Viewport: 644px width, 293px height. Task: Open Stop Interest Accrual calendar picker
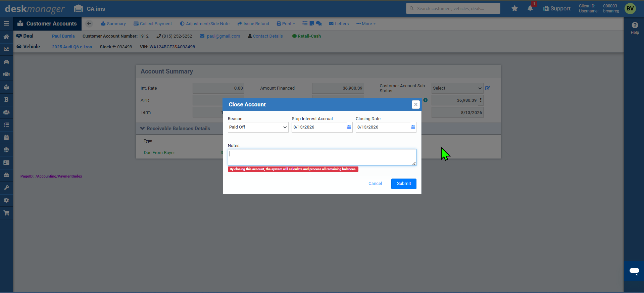pyautogui.click(x=349, y=127)
